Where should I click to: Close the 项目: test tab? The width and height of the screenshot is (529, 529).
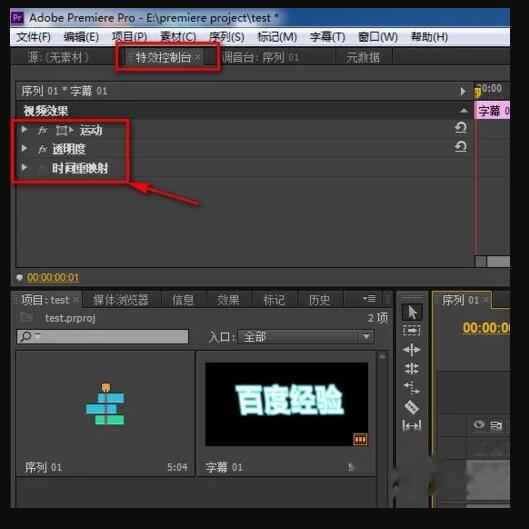76,300
